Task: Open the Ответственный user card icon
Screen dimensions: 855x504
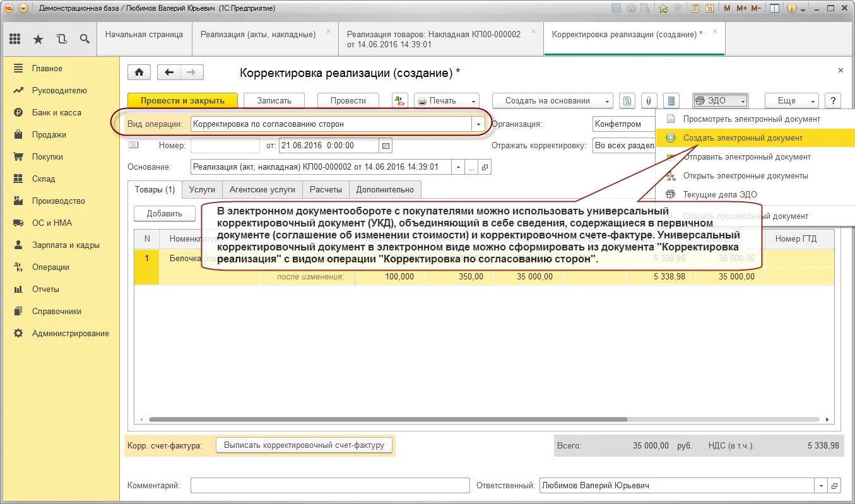Action: pos(835,486)
